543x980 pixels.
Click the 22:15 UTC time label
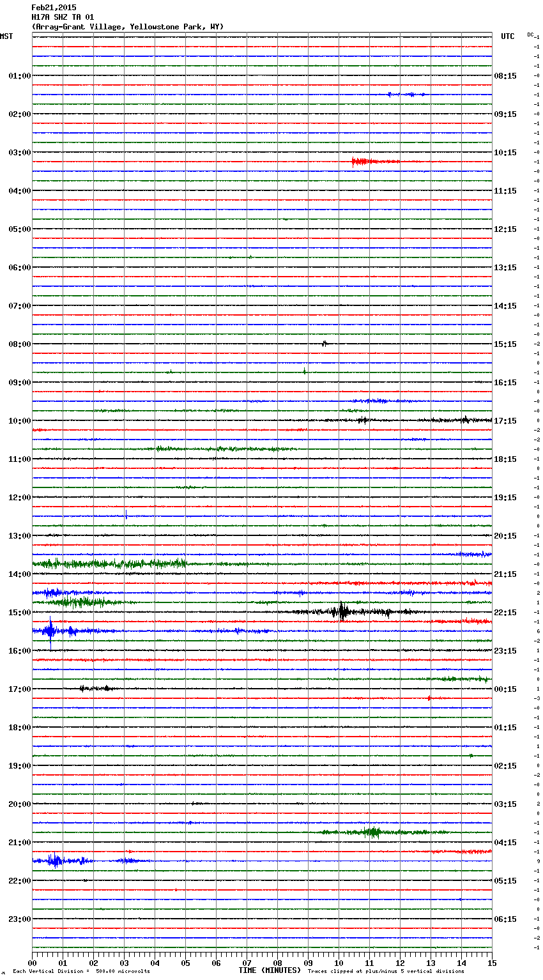coord(505,613)
